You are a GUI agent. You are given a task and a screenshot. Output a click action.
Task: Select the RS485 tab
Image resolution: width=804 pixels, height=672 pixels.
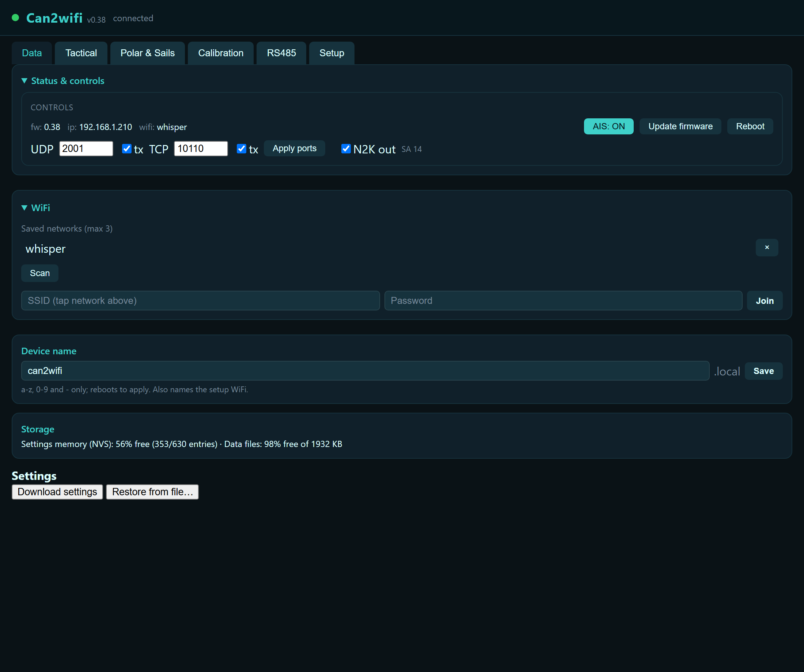(x=281, y=53)
